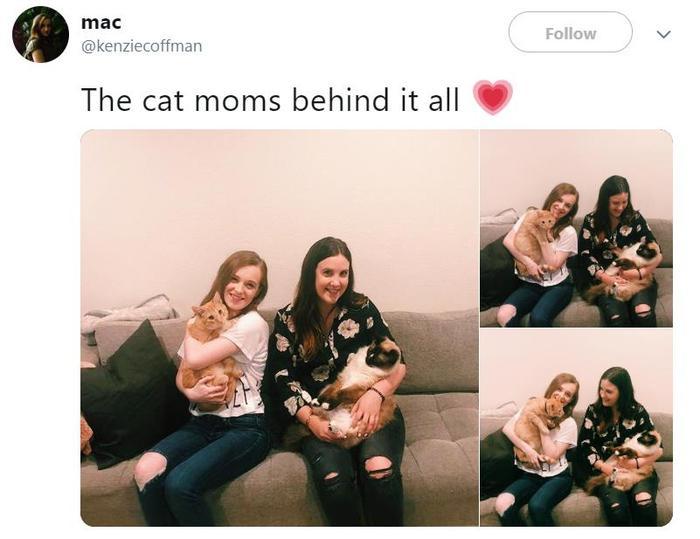Visit the @kenziecoffman handle link

[x=142, y=46]
